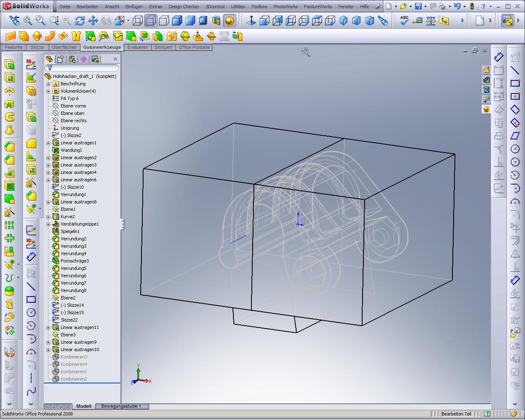Open the dropdown arrow next to New

[396, 7]
